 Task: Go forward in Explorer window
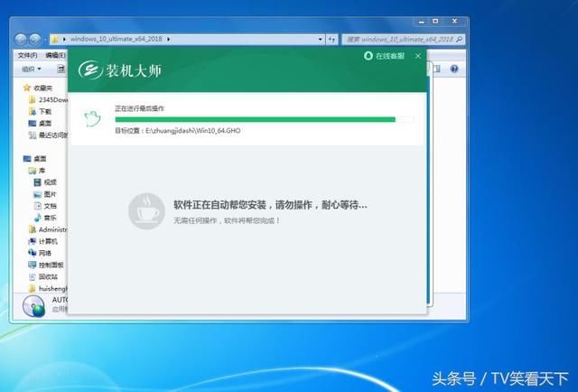point(35,39)
